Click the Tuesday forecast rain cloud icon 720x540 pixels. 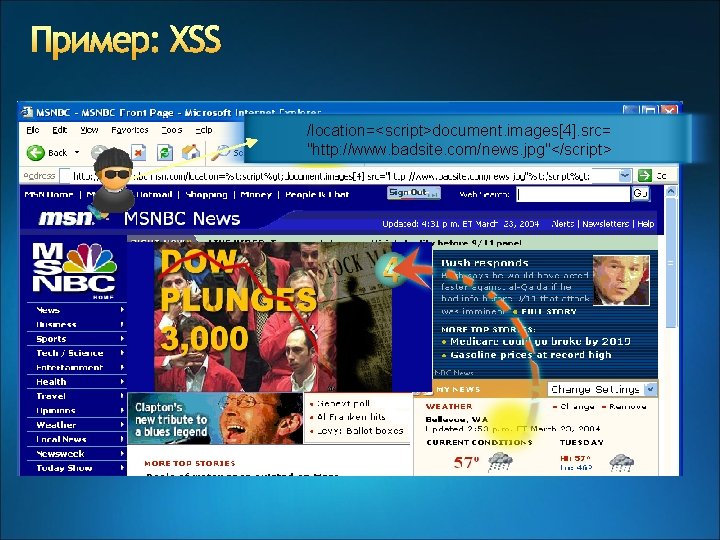coord(622,463)
